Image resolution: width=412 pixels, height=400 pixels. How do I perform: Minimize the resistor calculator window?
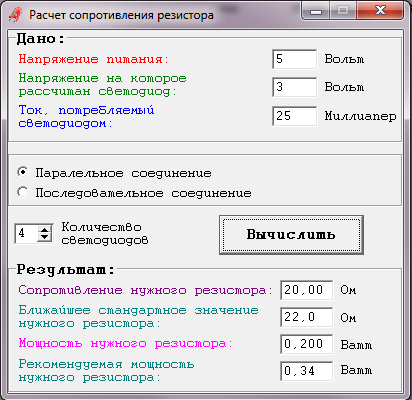click(x=316, y=11)
